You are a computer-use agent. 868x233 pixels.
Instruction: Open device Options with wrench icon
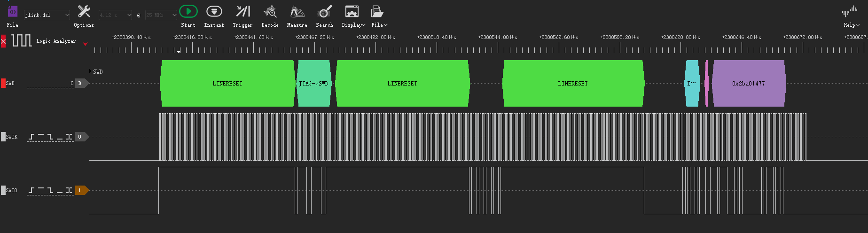[84, 12]
